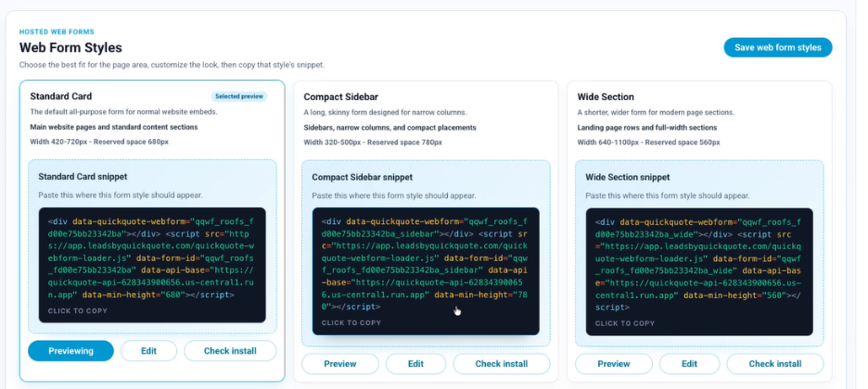Select the Standard Card title
Screen dimensions: 868x389
61,96
